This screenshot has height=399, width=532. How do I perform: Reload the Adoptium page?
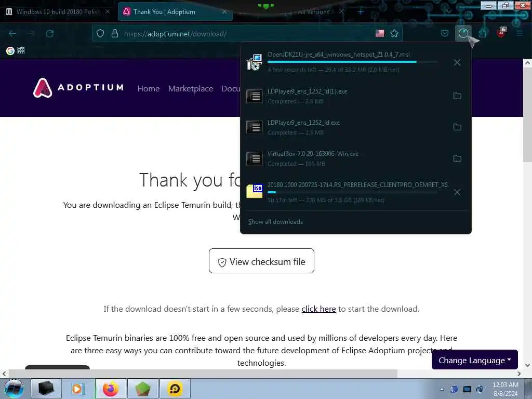[50, 34]
